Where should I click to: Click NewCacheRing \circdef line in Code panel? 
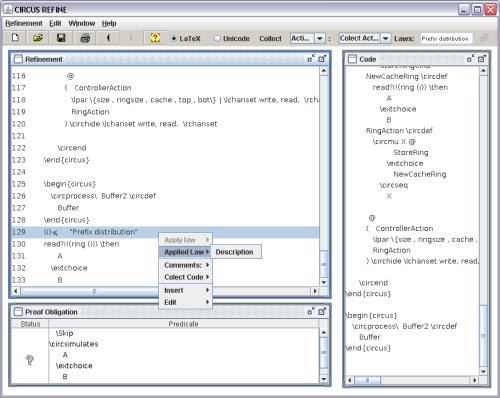pyautogui.click(x=406, y=76)
